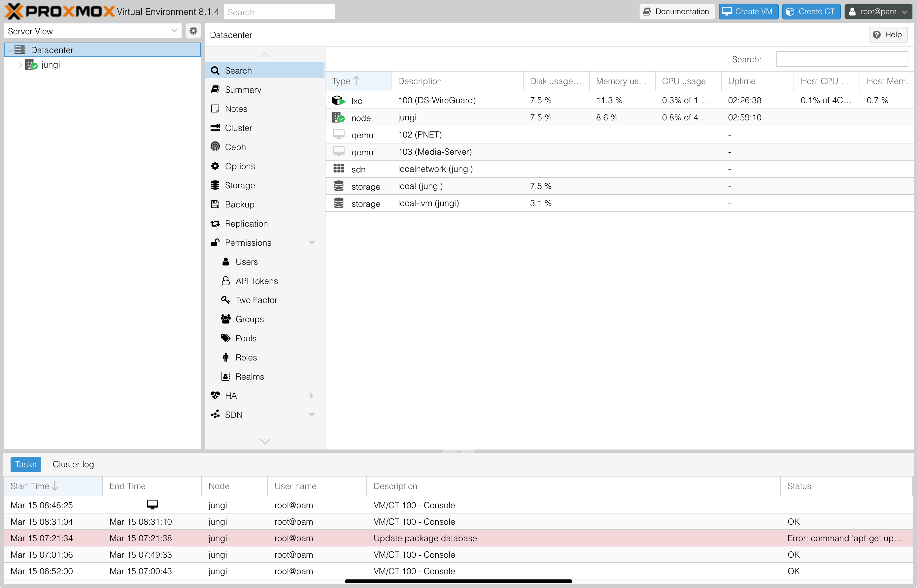
Task: Switch to the Cluster log tab
Action: [73, 464]
